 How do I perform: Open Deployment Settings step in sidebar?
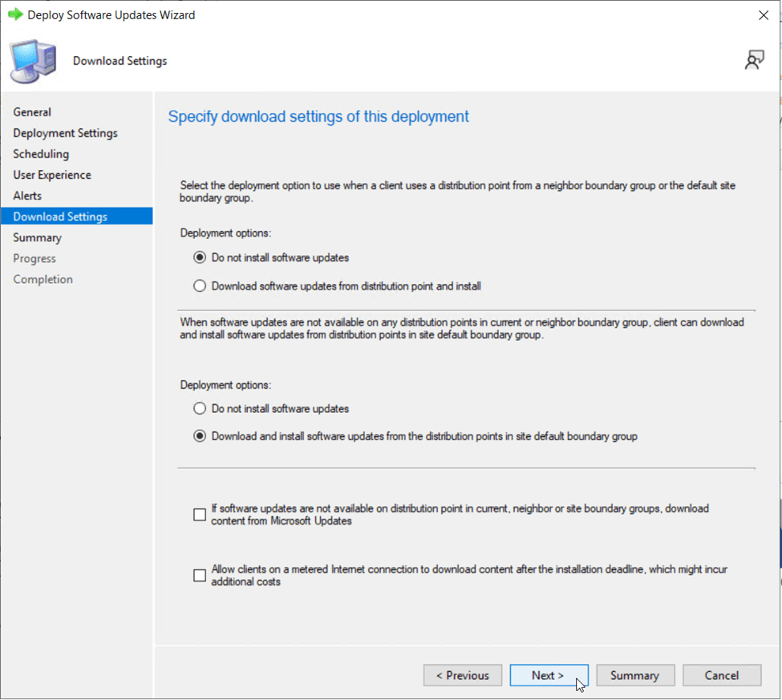[x=65, y=133]
